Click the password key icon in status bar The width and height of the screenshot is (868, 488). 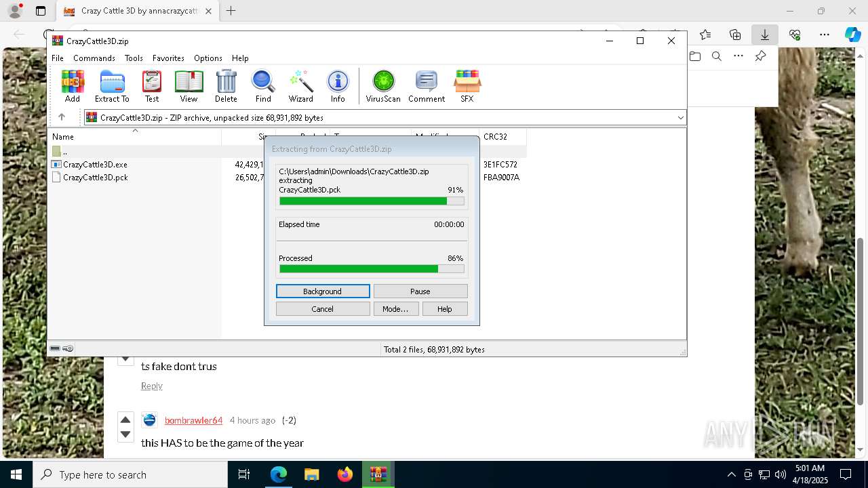[68, 348]
